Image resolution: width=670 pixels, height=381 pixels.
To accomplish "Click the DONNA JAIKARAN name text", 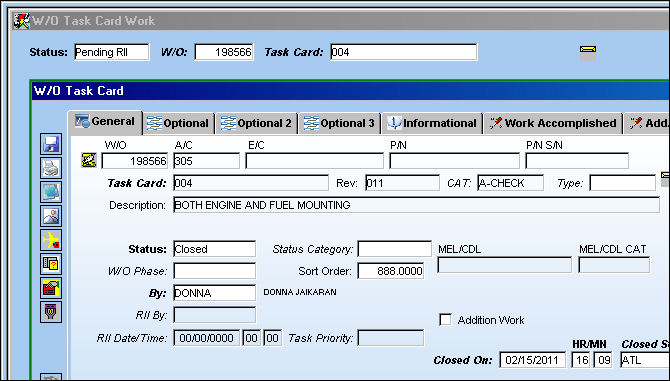I will [300, 292].
